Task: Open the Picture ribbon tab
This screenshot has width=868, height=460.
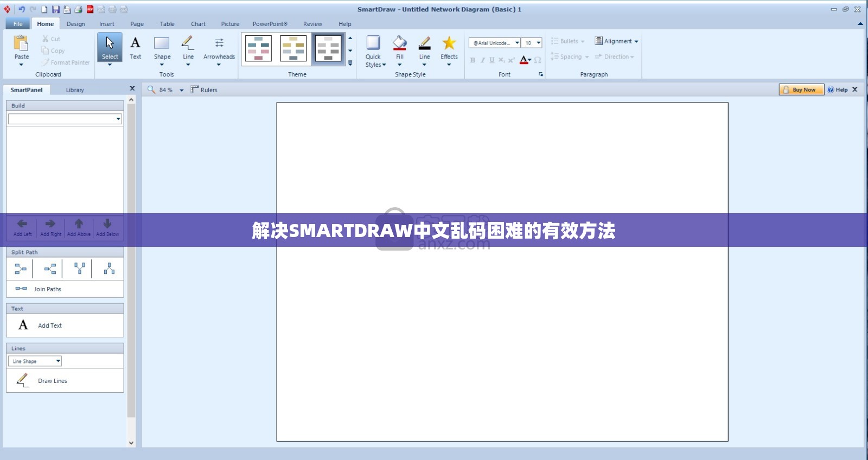Action: coord(230,24)
